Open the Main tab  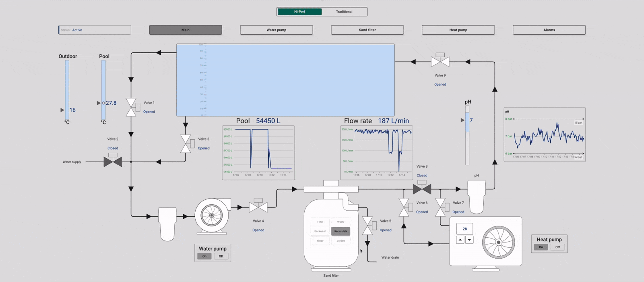click(186, 30)
